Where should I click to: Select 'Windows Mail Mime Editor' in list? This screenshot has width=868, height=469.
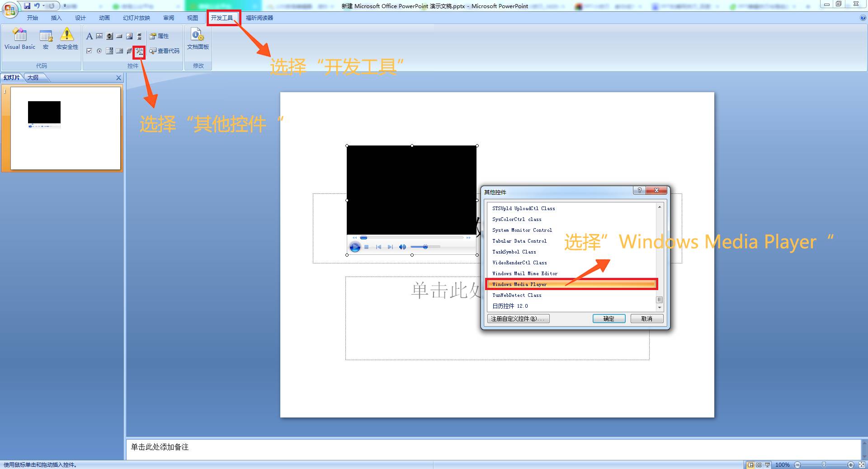click(571, 273)
